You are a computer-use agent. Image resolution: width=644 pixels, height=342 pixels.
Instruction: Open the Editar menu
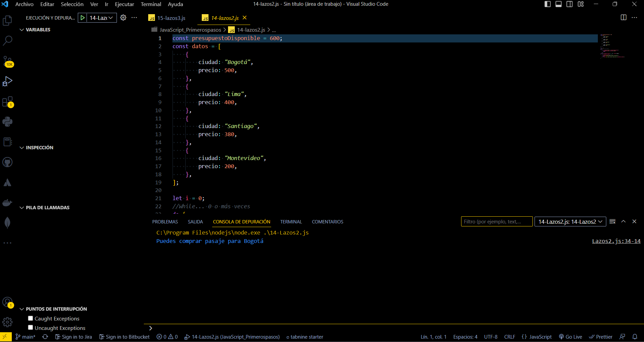click(x=47, y=4)
